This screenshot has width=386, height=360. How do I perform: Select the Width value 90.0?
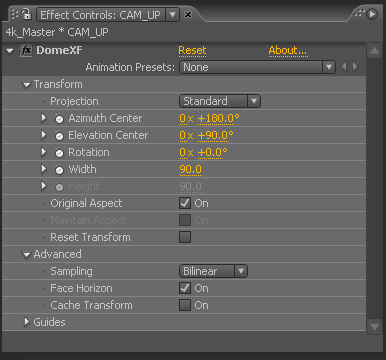tap(190, 169)
